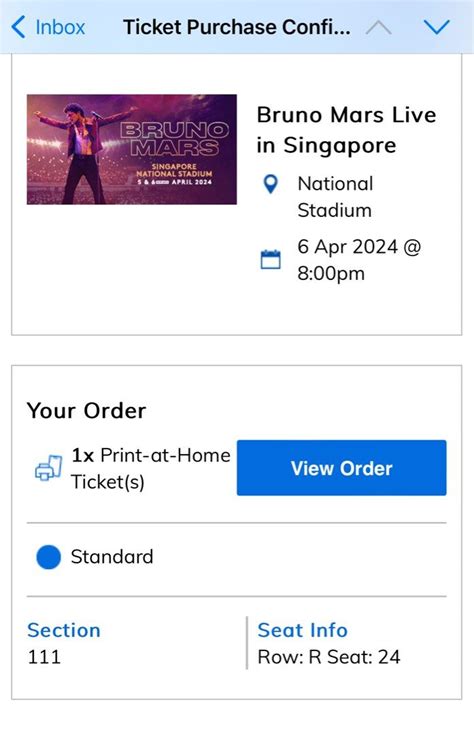This screenshot has height=734, width=474.
Task: Select the blue Standard category dot
Action: pyautogui.click(x=49, y=557)
